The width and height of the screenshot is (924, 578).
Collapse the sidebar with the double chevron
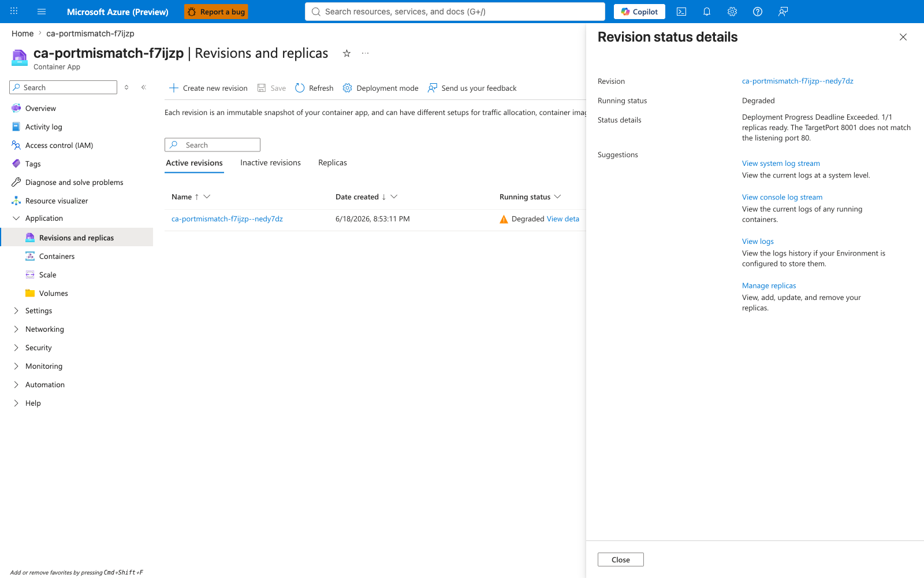pyautogui.click(x=144, y=87)
